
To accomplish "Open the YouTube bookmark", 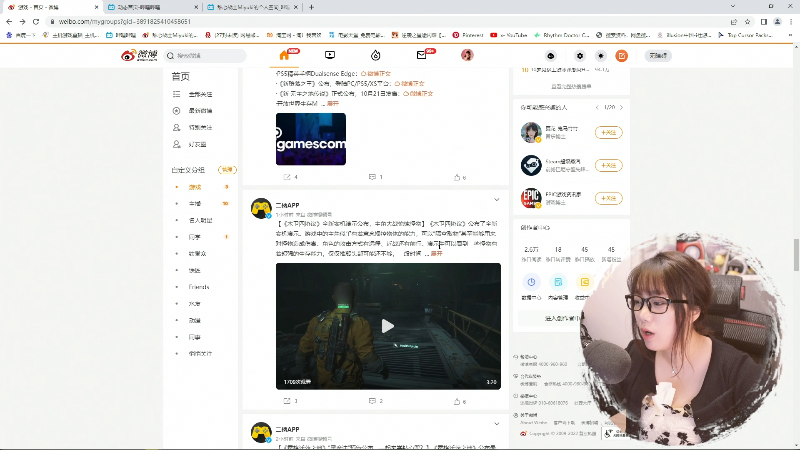I will click(509, 35).
